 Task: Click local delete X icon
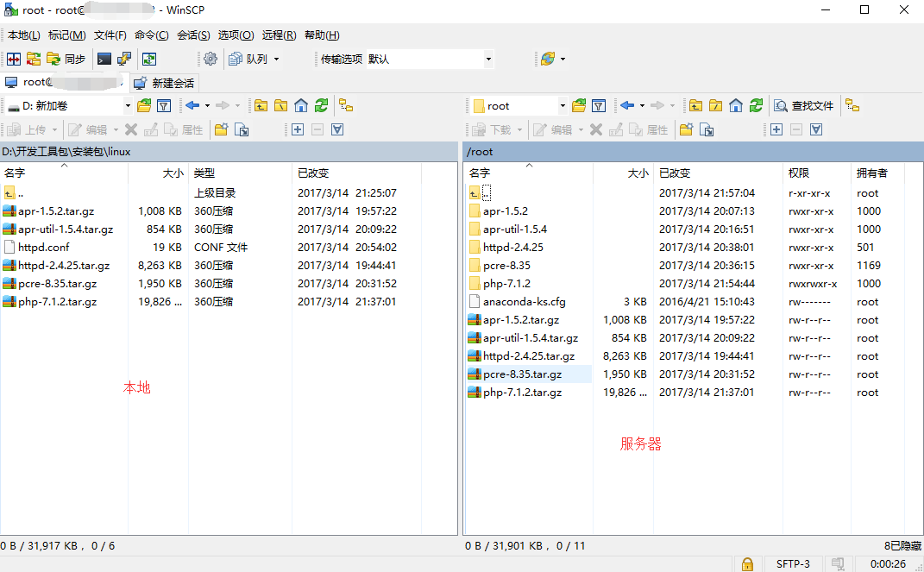coord(131,129)
